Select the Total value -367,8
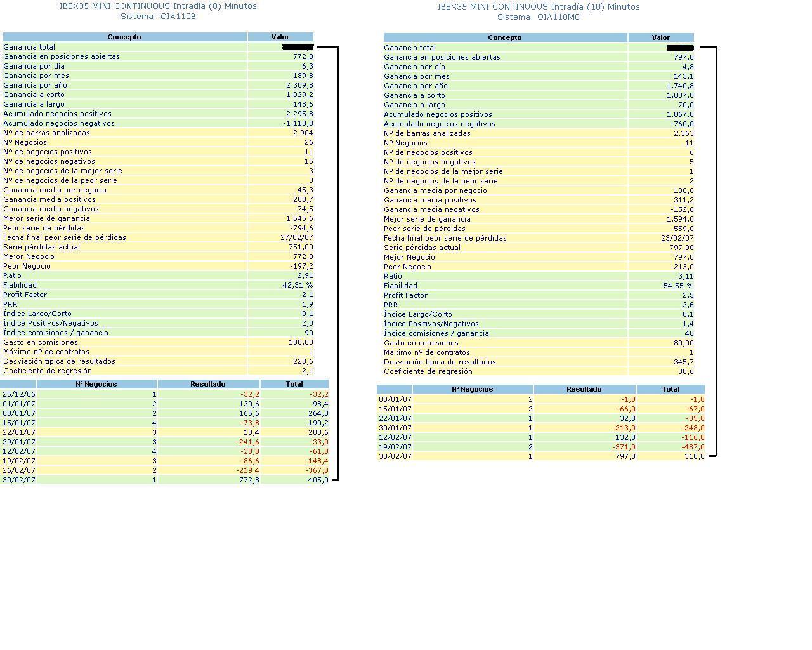Viewport: 812px width, 650px height. (x=317, y=470)
